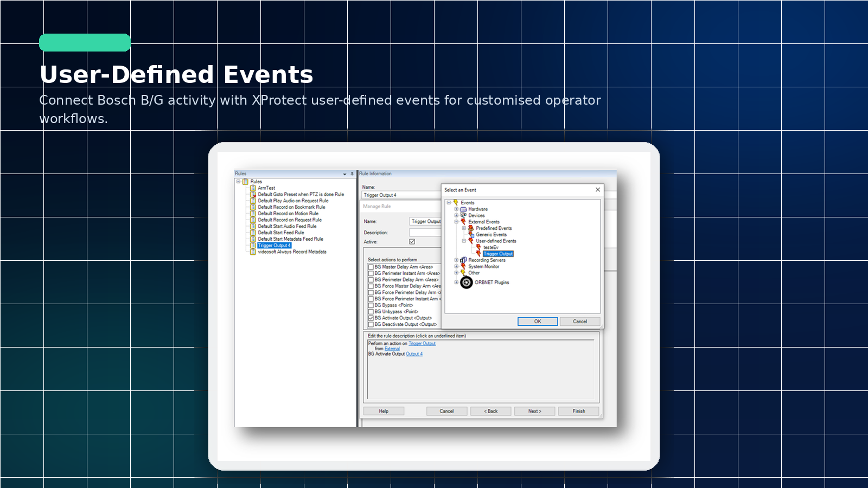The image size is (868, 488).
Task: Check BG Deactivate Output action
Action: tap(371, 324)
